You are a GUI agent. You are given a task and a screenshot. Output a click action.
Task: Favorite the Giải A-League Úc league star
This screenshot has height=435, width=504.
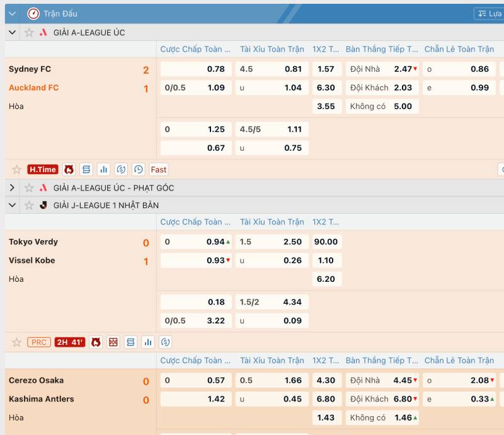pos(29,33)
